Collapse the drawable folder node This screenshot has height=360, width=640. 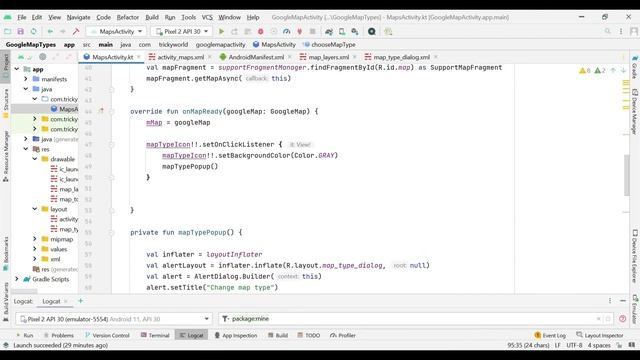click(35, 159)
